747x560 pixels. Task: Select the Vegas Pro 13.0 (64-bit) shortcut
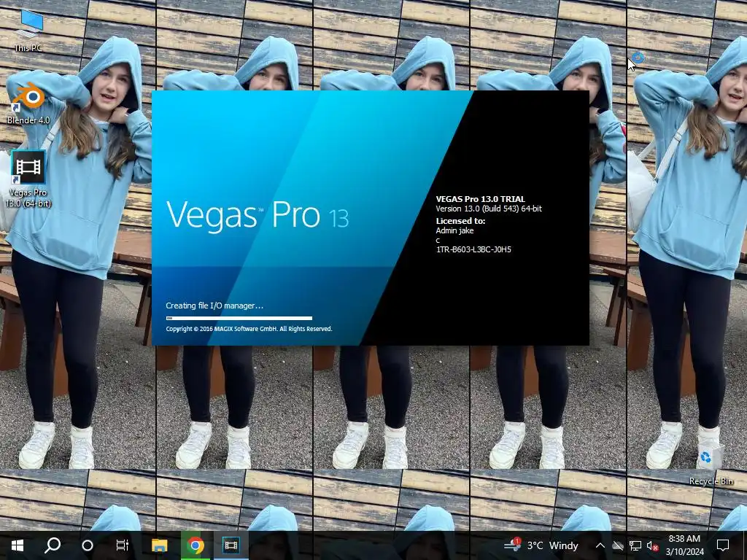[28, 179]
